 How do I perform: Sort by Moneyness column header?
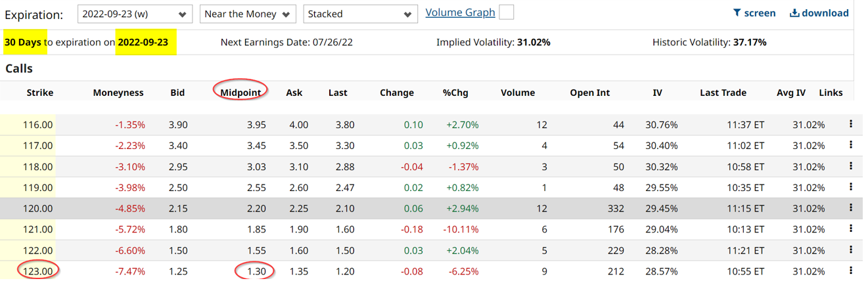pyautogui.click(x=118, y=93)
